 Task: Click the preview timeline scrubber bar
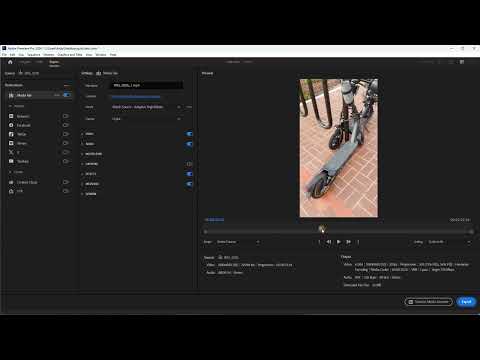pos(338,231)
